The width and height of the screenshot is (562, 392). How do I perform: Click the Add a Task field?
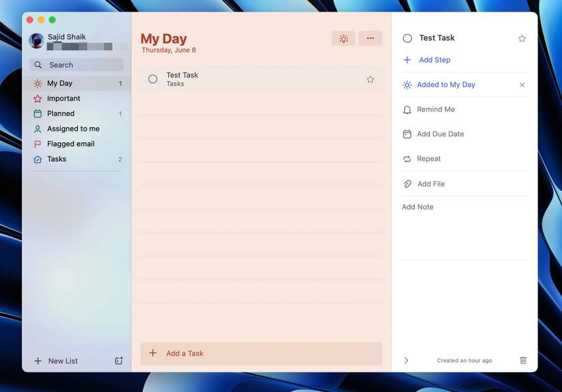[262, 353]
